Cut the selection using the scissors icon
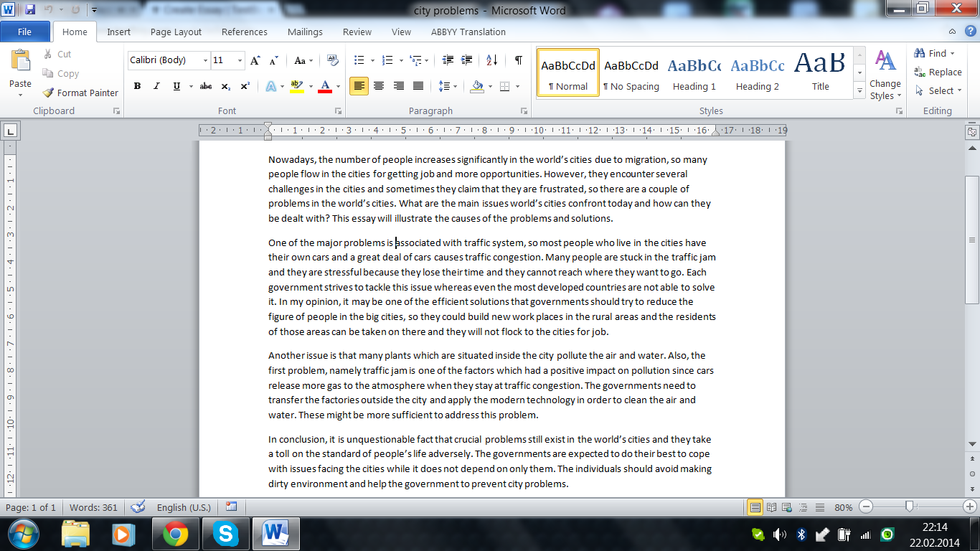This screenshot has width=980, height=551. (48, 54)
